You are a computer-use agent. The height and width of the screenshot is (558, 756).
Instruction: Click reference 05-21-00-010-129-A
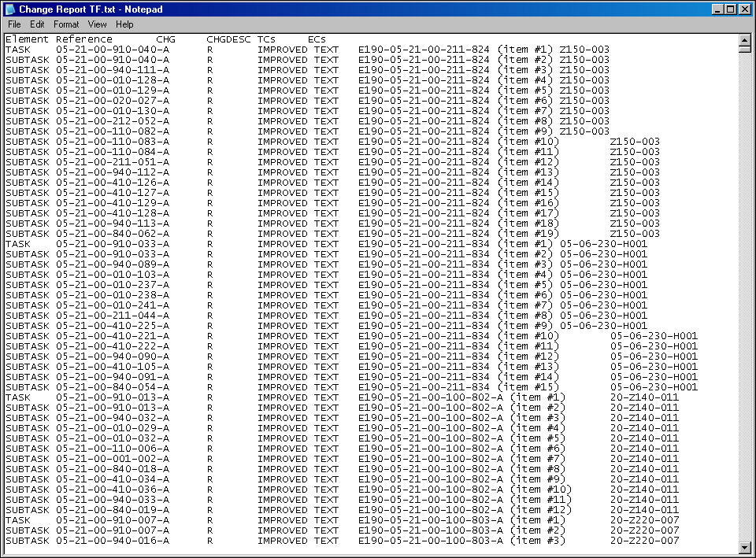click(113, 91)
